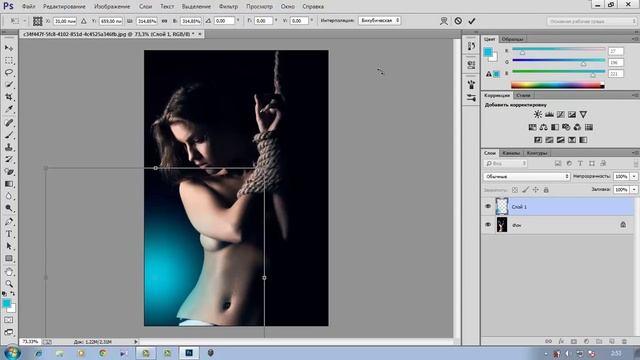This screenshot has width=640, height=360.
Task: Toggle Quick Mask mode
Action: pyautogui.click(x=9, y=320)
